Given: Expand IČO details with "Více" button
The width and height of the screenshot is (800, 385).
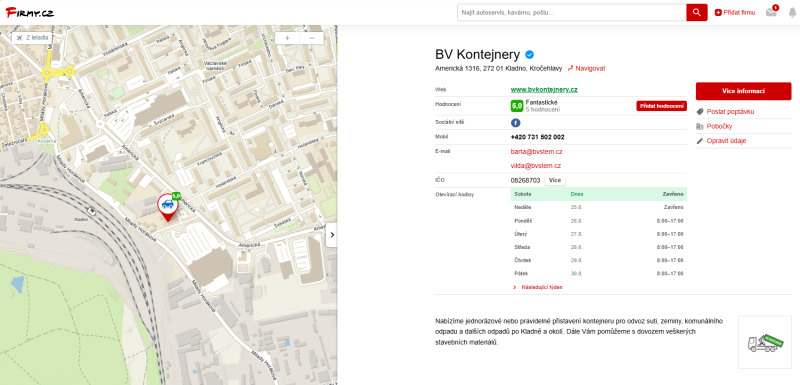Looking at the screenshot, I should coord(555,181).
